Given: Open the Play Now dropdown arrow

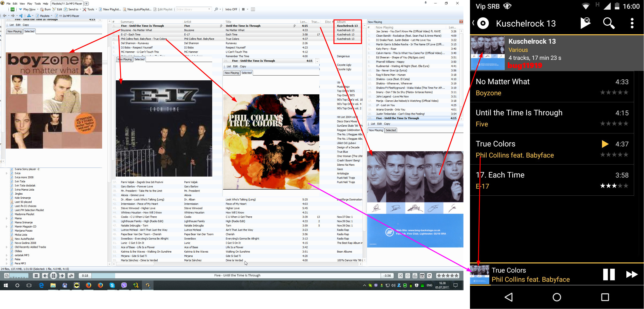Looking at the screenshot, I should pyautogui.click(x=37, y=9).
